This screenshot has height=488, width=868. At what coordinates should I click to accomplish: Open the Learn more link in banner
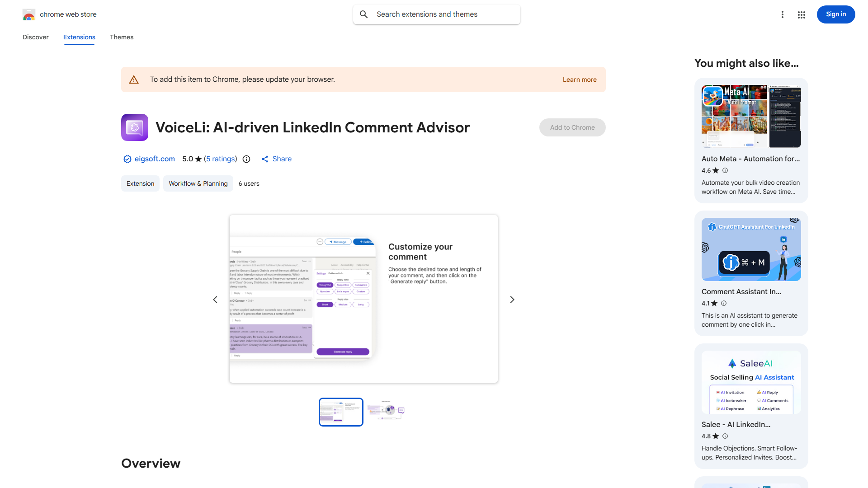tap(579, 80)
